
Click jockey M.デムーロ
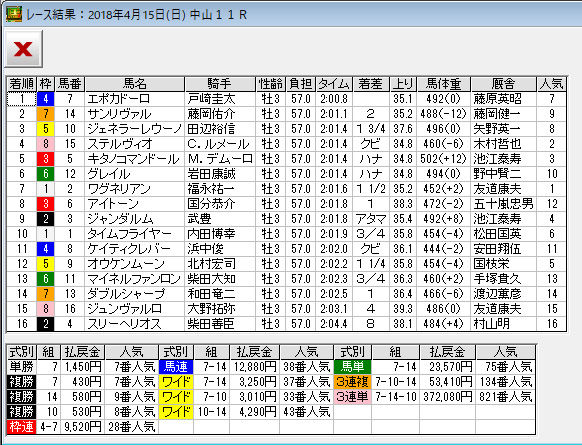coord(220,159)
